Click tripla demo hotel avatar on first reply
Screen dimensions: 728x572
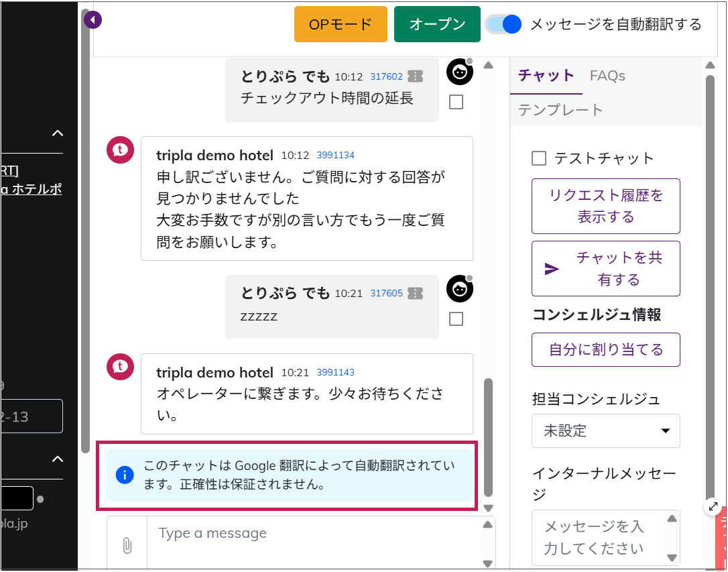click(120, 150)
